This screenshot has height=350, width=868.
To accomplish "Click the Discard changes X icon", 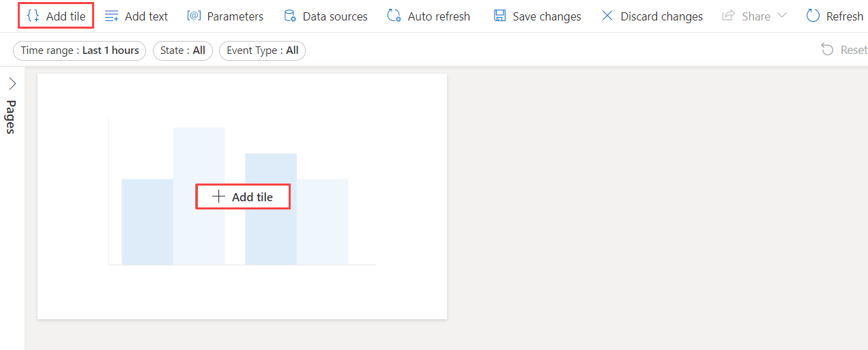I will (x=607, y=16).
